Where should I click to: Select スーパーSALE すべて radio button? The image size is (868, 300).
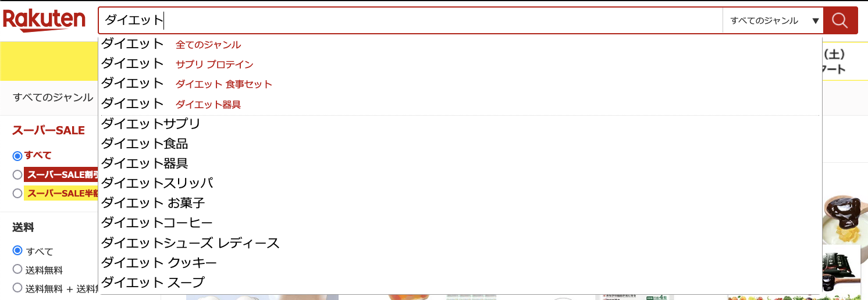[17, 156]
